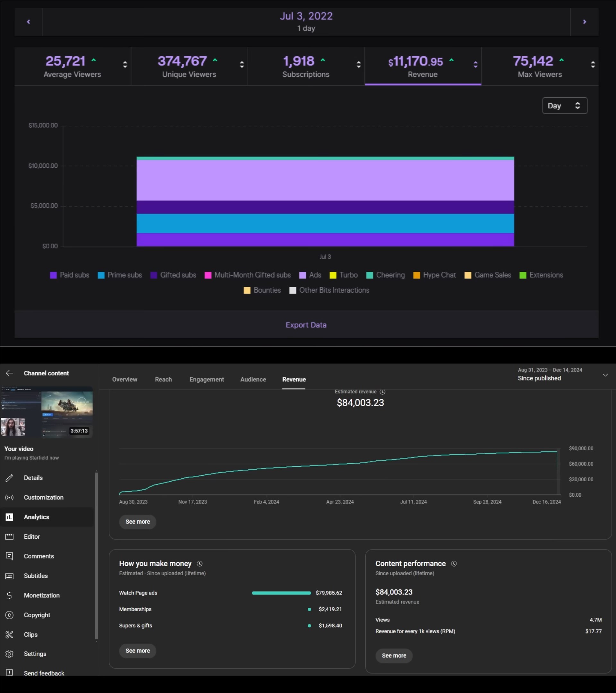The width and height of the screenshot is (616, 693).
Task: Expand the Since published date range dropdown
Action: click(x=605, y=375)
